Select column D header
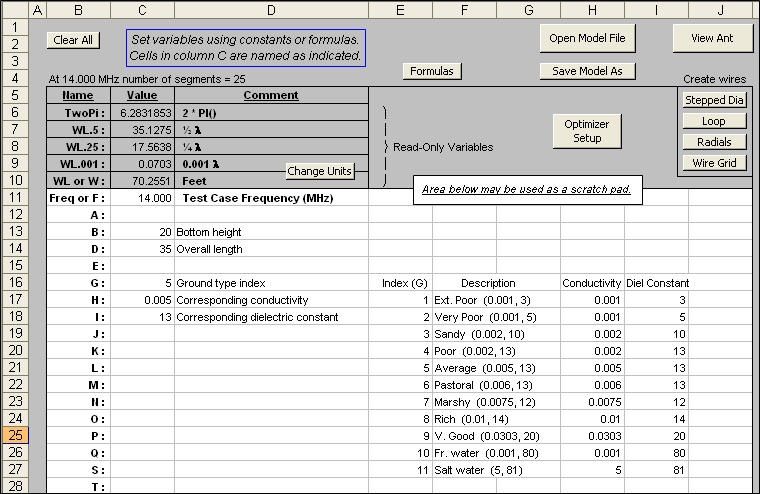This screenshot has height=494, width=760. point(271,9)
